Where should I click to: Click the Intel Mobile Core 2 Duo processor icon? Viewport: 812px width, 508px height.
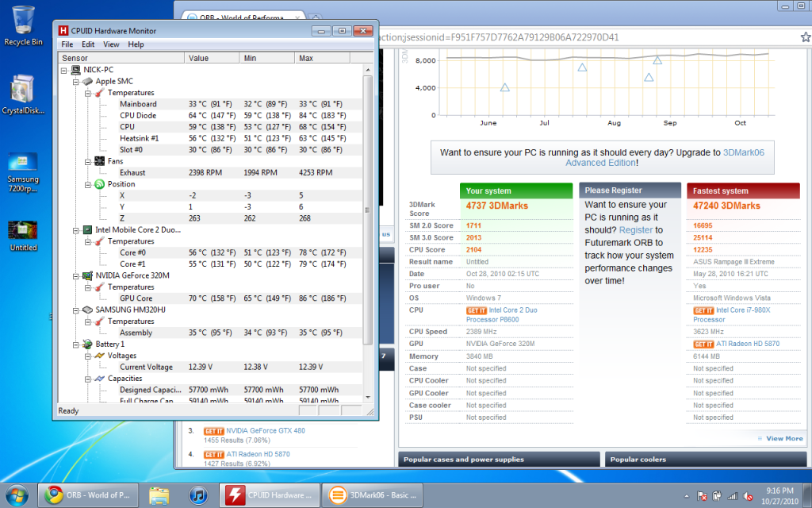click(x=87, y=229)
